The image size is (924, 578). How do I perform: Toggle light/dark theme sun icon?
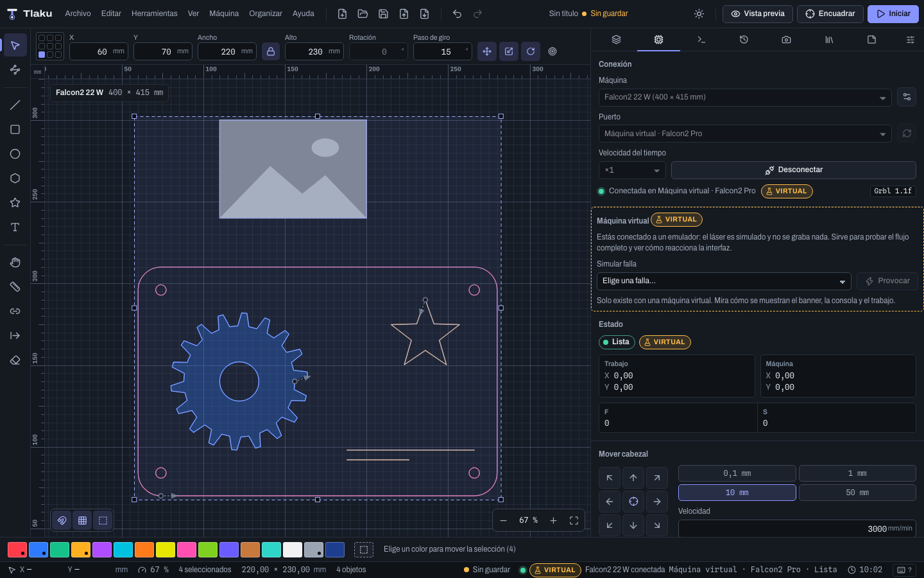[x=699, y=13]
